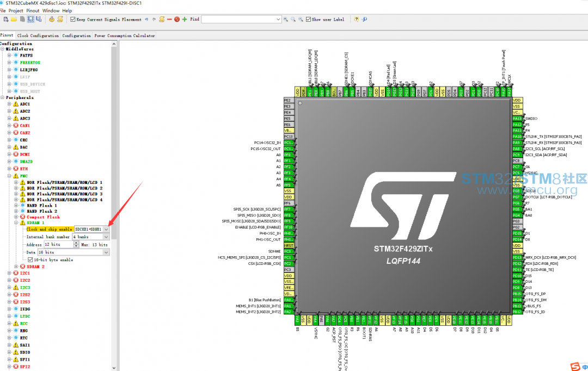Click the red error icon beside Compact Flash

(x=22, y=217)
